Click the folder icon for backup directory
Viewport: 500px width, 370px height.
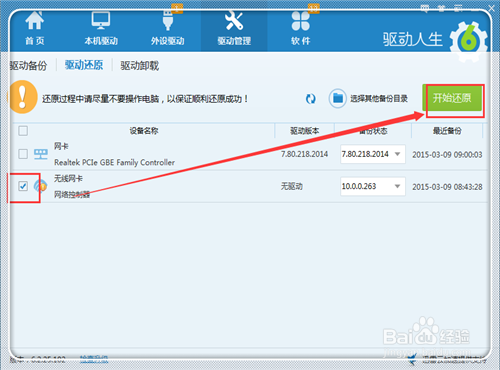(x=338, y=98)
